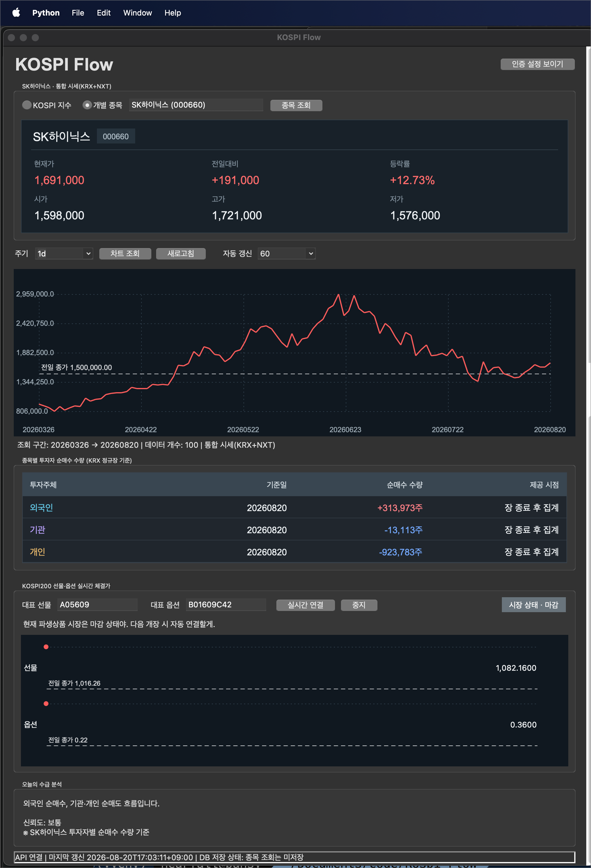Click the +313,973주 net buy value
The height and width of the screenshot is (868, 591).
click(x=400, y=508)
